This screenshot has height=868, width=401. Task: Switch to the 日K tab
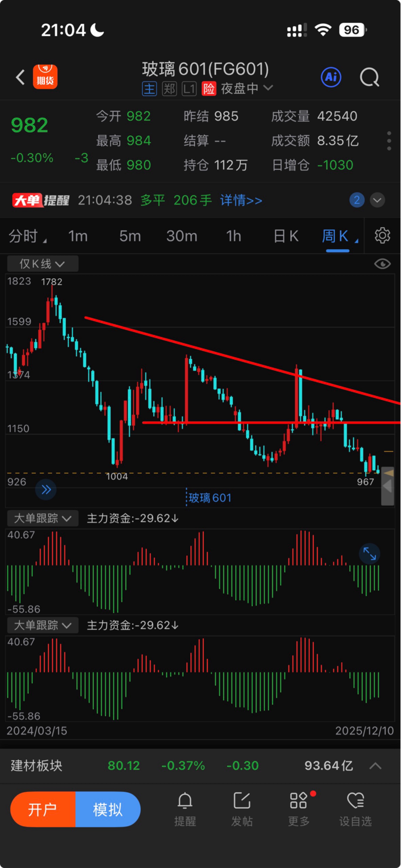(x=286, y=236)
